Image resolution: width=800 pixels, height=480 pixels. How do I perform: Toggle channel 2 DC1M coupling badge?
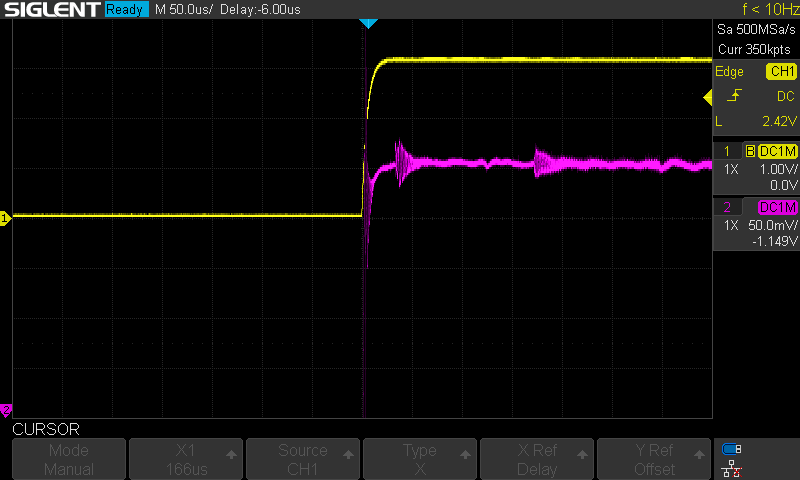click(777, 207)
